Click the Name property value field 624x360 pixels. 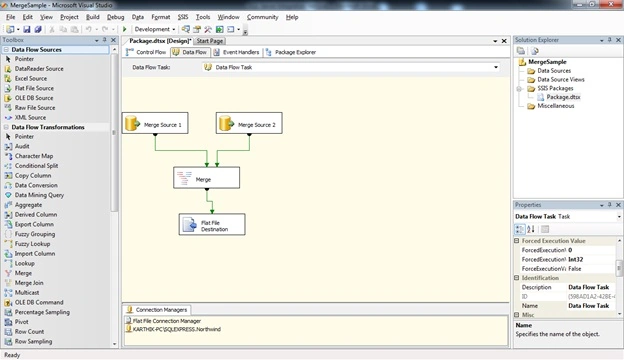tap(591, 306)
